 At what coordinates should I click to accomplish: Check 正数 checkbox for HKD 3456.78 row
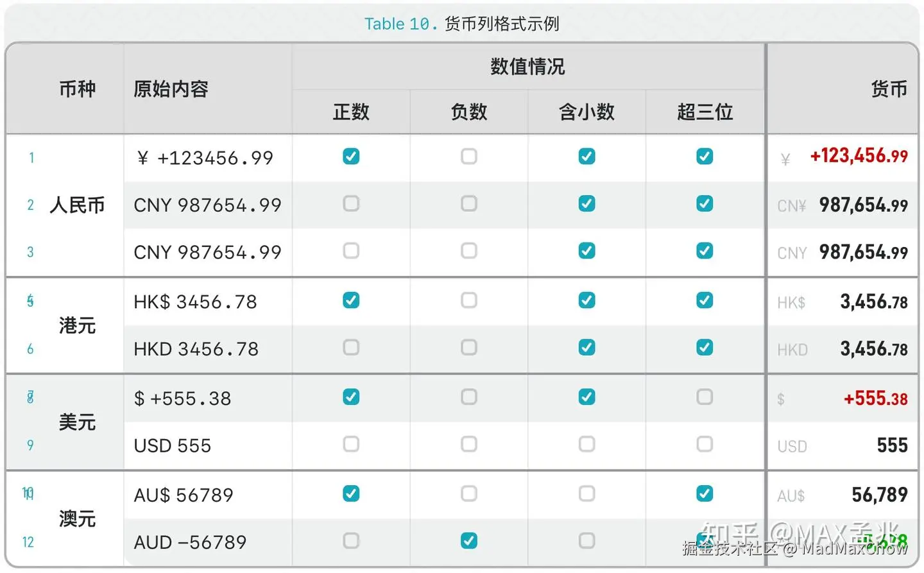(x=351, y=348)
